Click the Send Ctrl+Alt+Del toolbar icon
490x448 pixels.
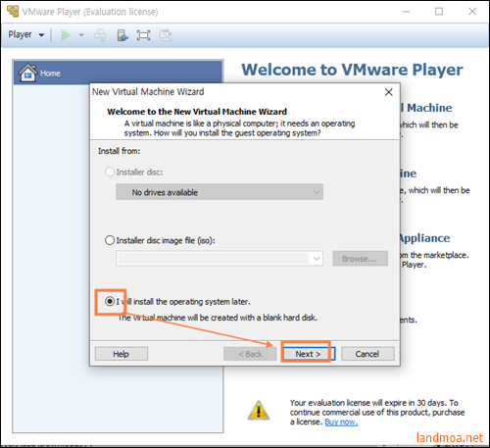(x=100, y=35)
